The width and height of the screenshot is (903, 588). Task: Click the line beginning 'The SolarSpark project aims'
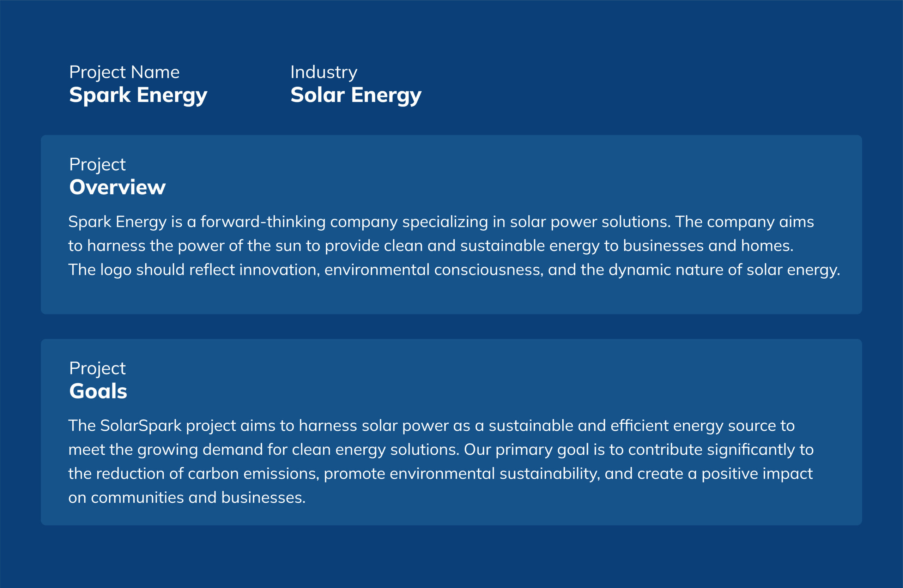click(431, 426)
